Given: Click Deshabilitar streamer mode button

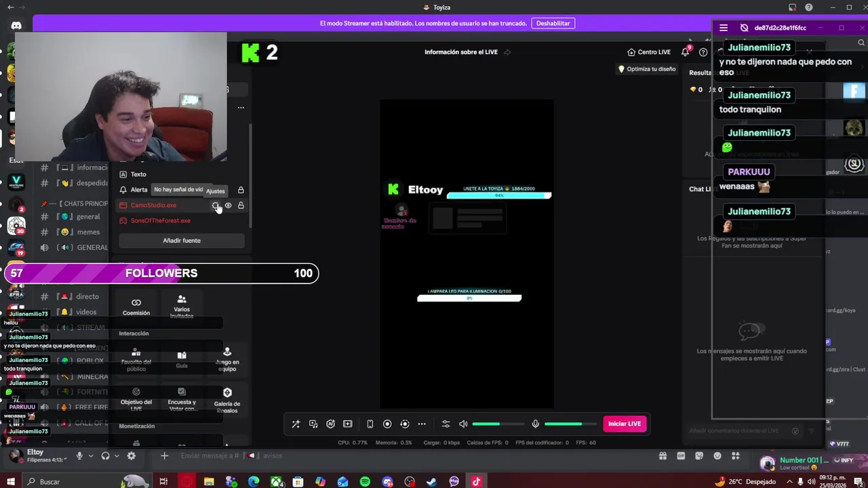Looking at the screenshot, I should (x=553, y=23).
